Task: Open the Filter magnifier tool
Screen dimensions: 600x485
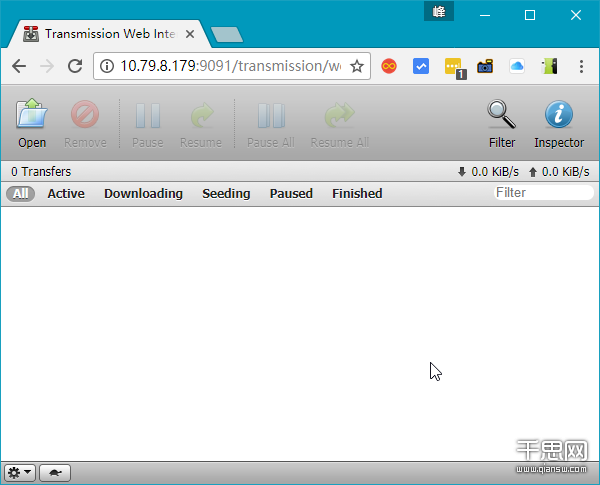Action: [x=501, y=114]
